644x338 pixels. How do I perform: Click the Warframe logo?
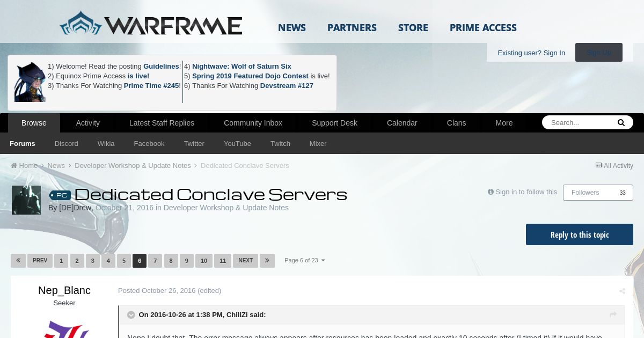coord(151,24)
